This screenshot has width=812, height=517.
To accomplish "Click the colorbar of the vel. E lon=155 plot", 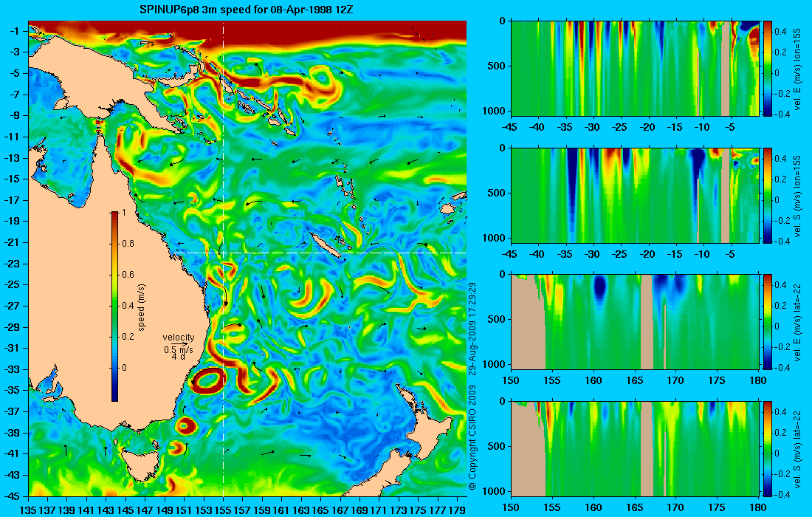I will (x=768, y=68).
